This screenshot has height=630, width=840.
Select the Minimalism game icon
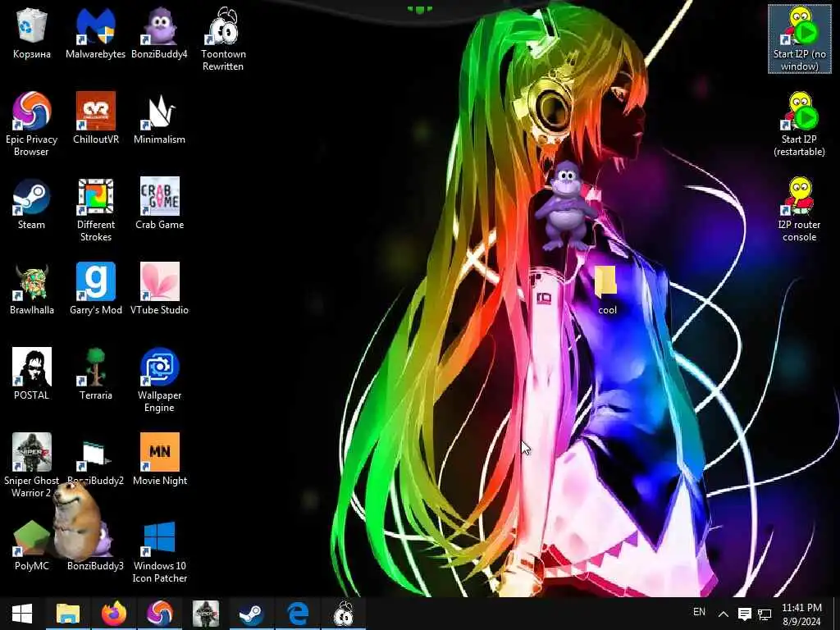point(159,118)
